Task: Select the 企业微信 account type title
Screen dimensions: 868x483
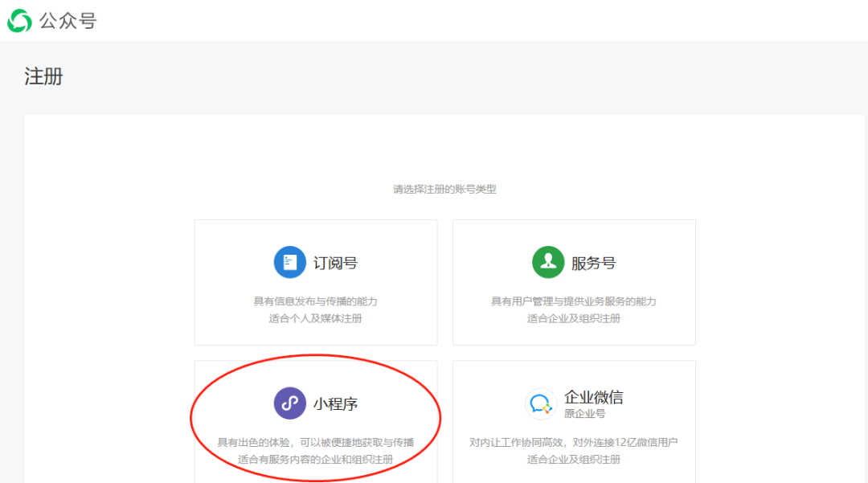Action: click(x=593, y=397)
